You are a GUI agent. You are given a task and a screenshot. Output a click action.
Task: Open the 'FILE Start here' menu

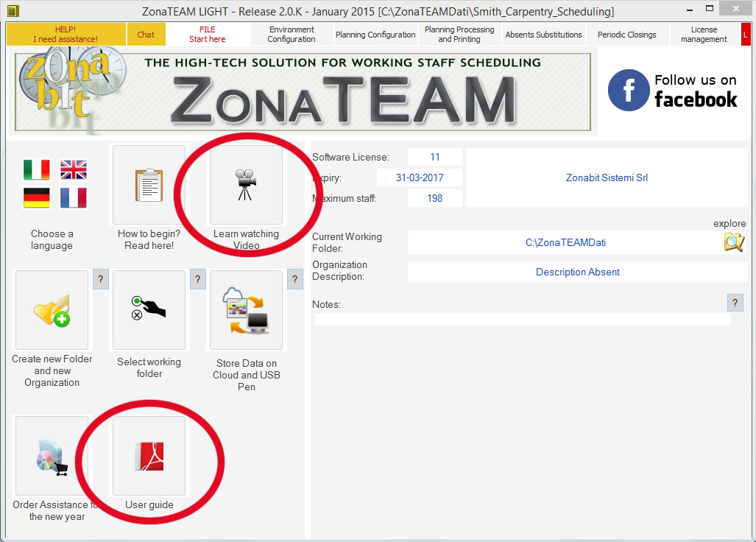point(208,34)
